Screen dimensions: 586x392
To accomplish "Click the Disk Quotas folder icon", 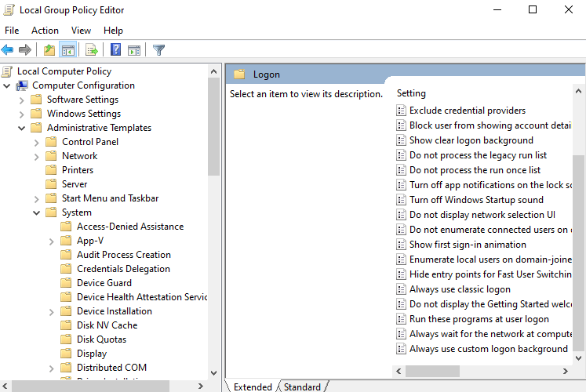I will coord(66,339).
